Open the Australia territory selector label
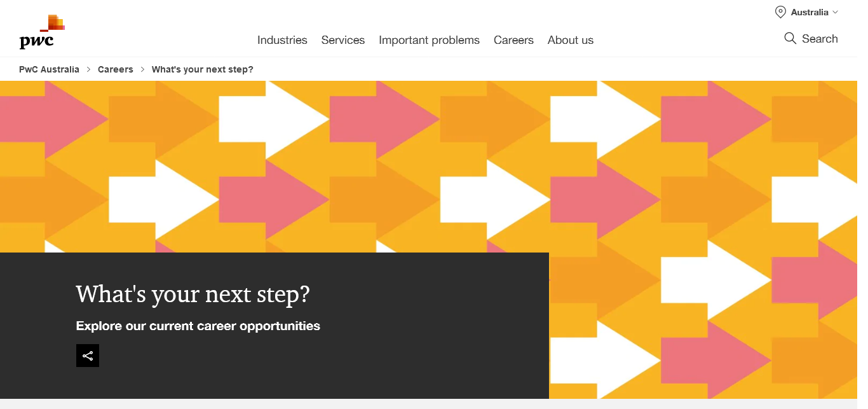868x409 pixels. point(809,12)
